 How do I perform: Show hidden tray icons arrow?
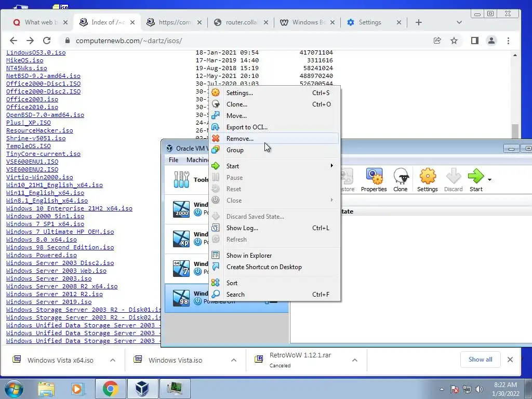click(442, 389)
